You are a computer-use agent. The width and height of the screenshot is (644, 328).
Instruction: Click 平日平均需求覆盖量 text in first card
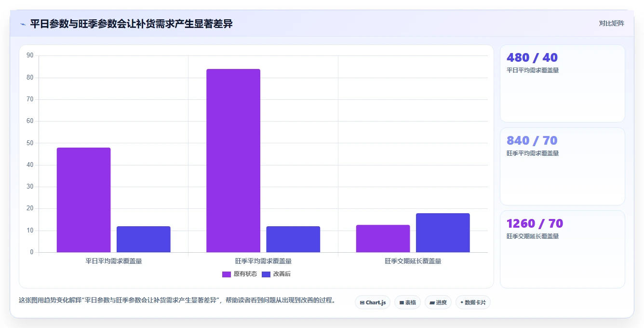pyautogui.click(x=533, y=70)
